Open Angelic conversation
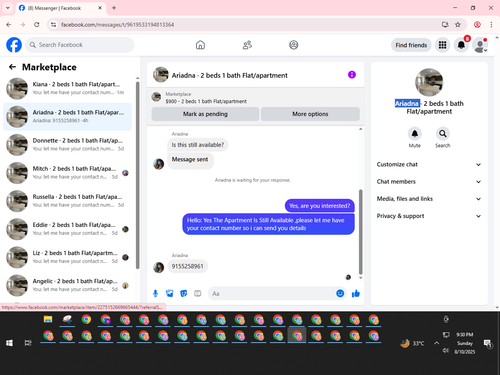Viewport: 500px width, 375px height. point(67,285)
